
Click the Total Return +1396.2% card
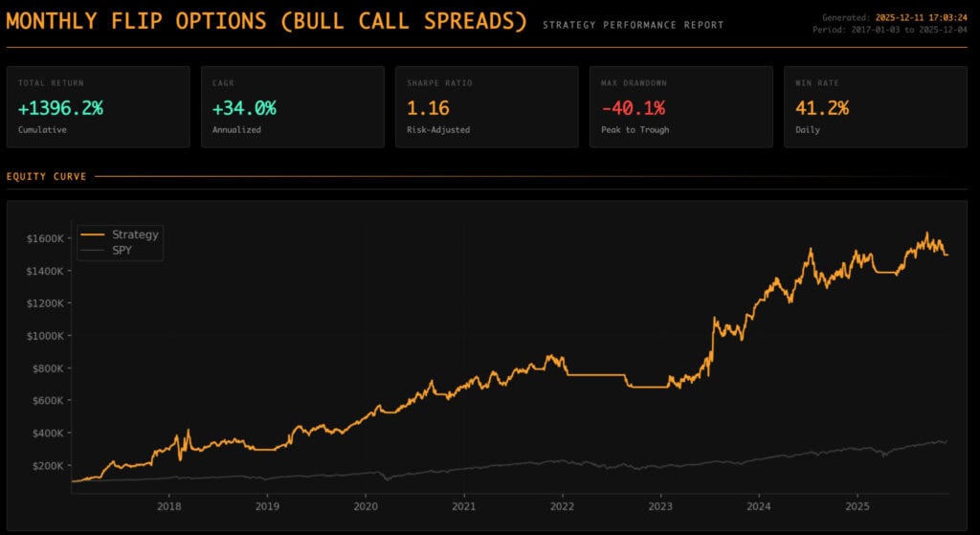click(x=98, y=106)
